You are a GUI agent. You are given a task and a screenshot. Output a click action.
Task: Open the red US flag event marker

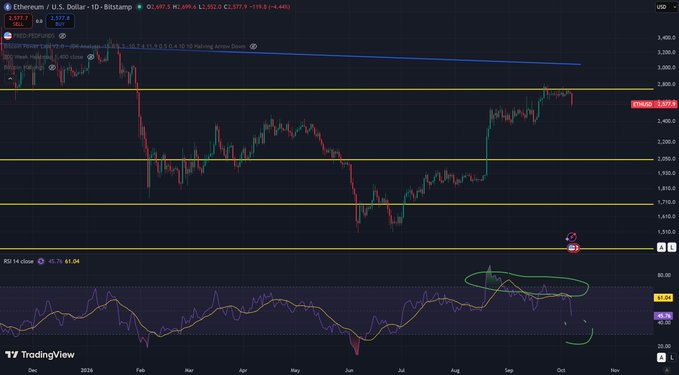click(x=573, y=248)
